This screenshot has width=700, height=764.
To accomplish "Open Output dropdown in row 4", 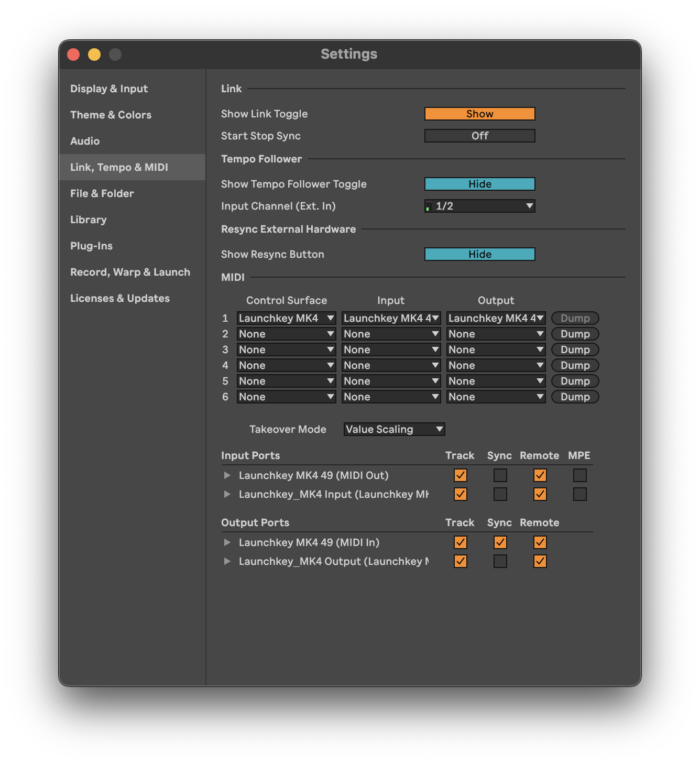I will [x=496, y=365].
